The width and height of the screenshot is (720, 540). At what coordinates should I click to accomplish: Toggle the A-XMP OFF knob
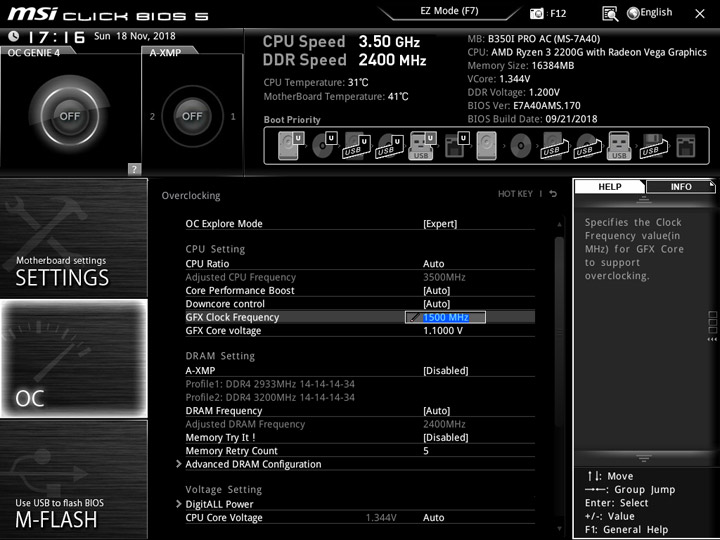pos(192,116)
